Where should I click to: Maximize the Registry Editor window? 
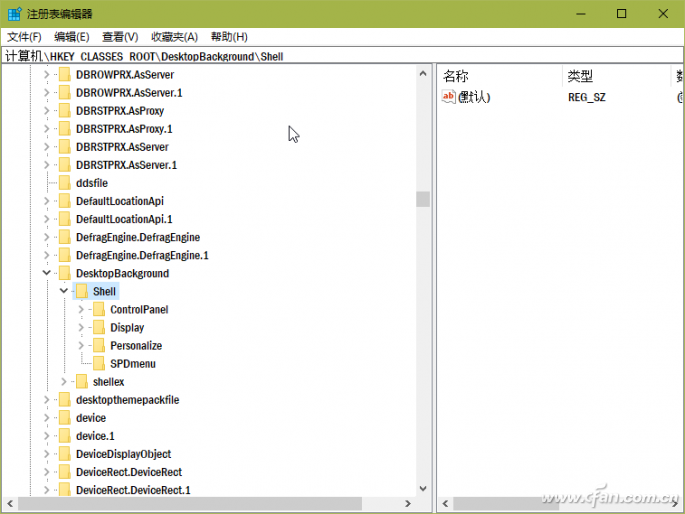(621, 14)
